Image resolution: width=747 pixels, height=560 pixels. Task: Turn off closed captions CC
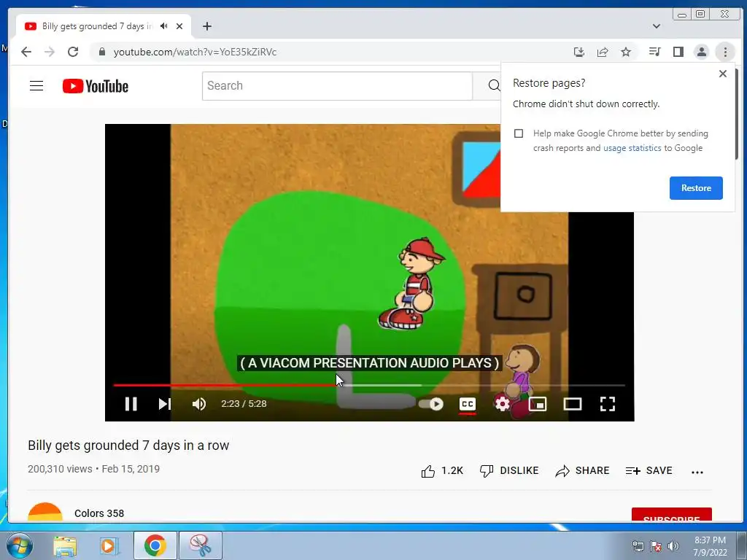point(468,404)
